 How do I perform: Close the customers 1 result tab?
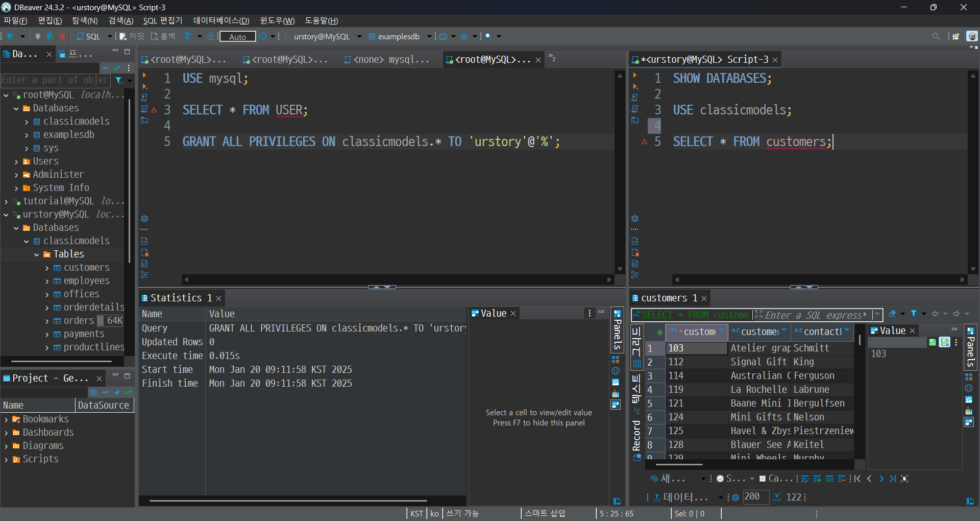pyautogui.click(x=704, y=298)
